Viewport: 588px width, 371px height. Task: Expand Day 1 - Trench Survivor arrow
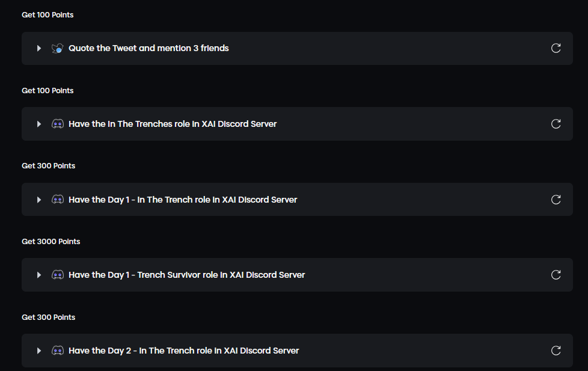pyautogui.click(x=39, y=275)
